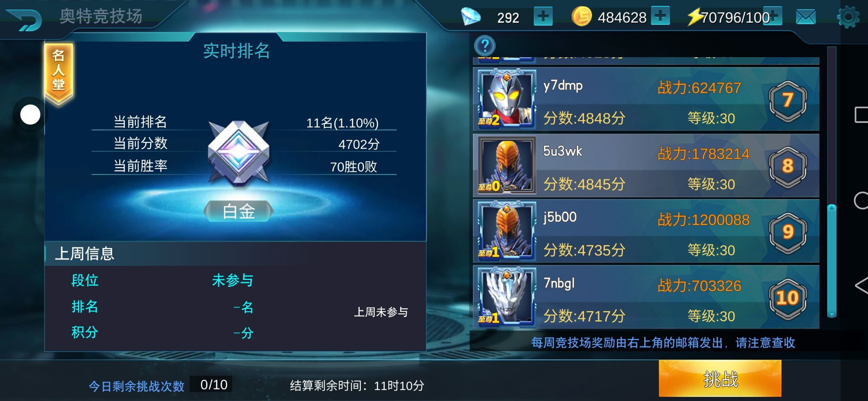
Task: Tap the Android back triangle navigation button
Action: pyautogui.click(x=861, y=286)
